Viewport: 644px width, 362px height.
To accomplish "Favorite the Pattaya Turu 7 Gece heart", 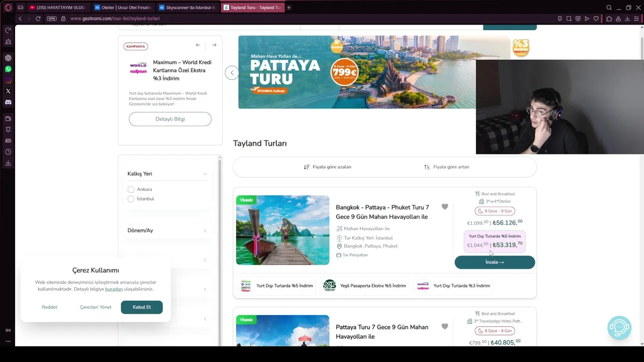I will click(x=445, y=326).
